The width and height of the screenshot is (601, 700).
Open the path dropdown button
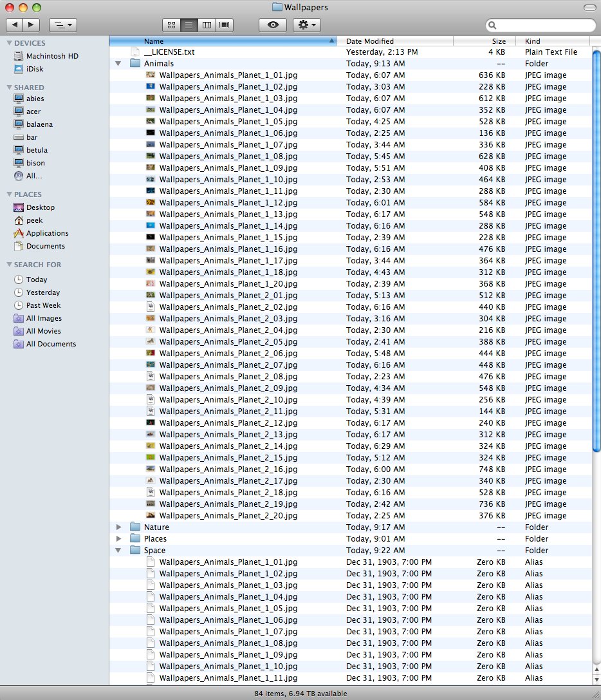[62, 25]
